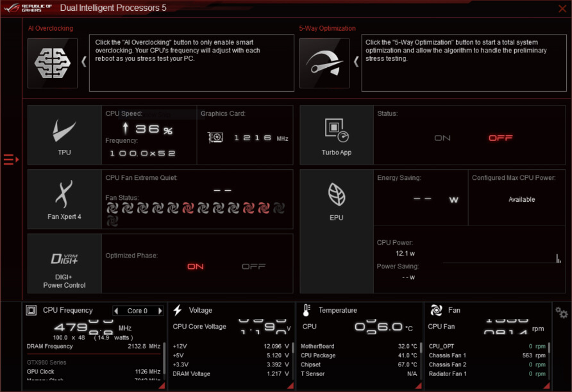Click the Fan panel spinner icon
This screenshot has width=572, height=392.
[x=436, y=310]
